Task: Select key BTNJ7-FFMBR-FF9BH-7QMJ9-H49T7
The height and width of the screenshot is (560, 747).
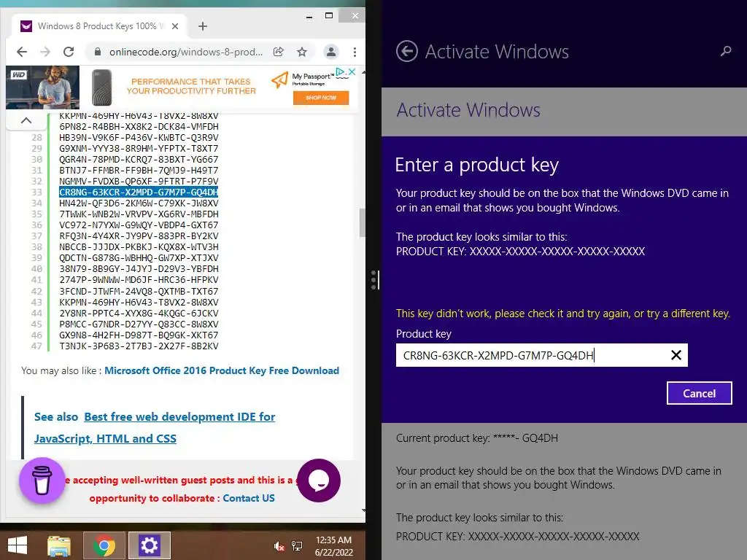Action: [139, 171]
